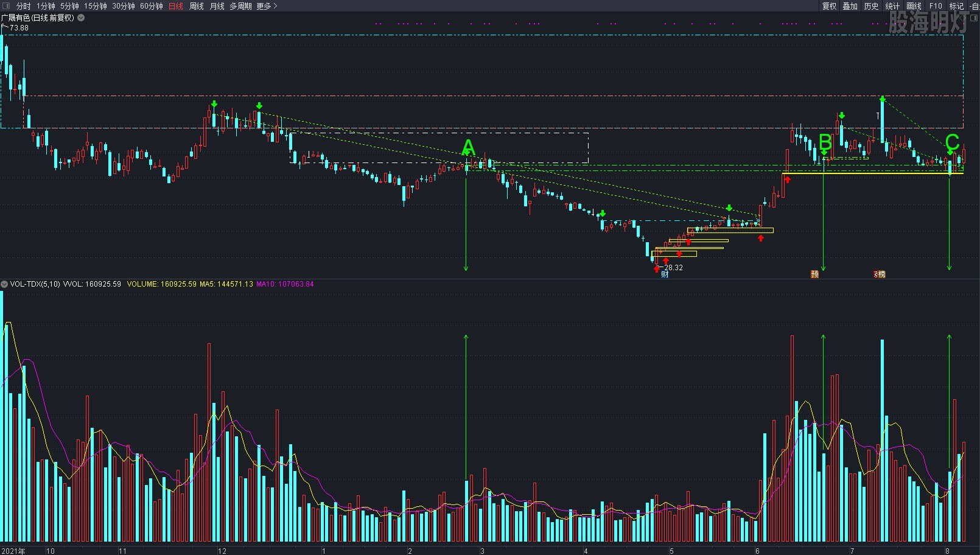Click the 73.88 high price label
This screenshot has height=555, width=980.
click(19, 27)
